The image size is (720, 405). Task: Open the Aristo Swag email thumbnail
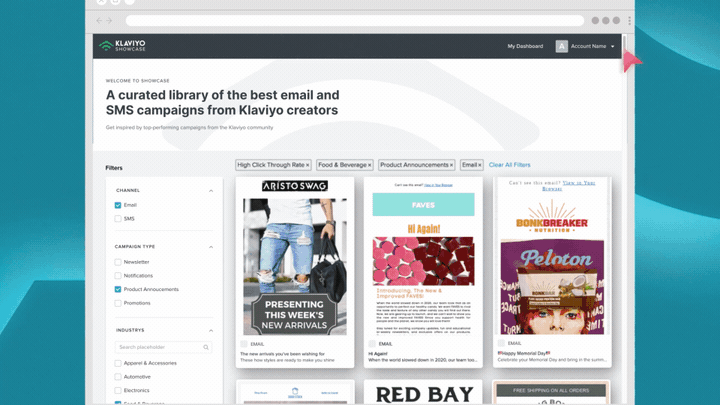pos(295,258)
